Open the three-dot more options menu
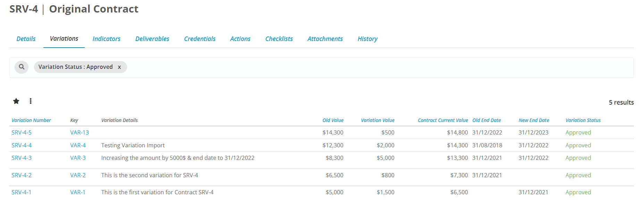644x204 pixels. (31, 101)
